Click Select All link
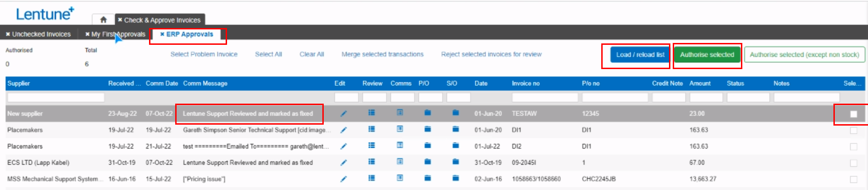The width and height of the screenshot is (868, 190). pos(269,54)
